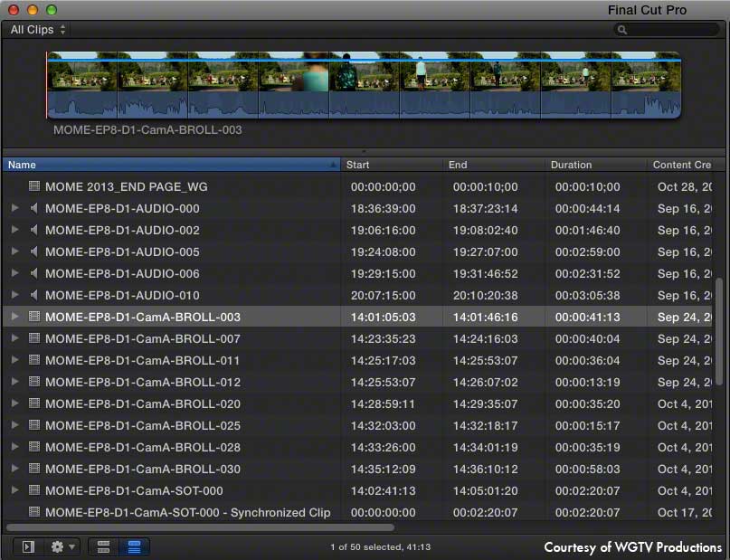Expand MOME-EP8-D1-CamA-BROLL-003 disclosure triangle
The height and width of the screenshot is (560, 730).
(x=14, y=317)
